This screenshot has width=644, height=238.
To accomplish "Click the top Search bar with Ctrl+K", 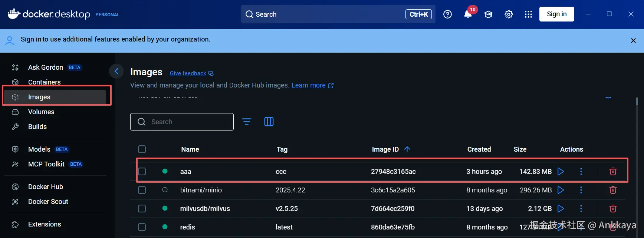I will [x=338, y=14].
